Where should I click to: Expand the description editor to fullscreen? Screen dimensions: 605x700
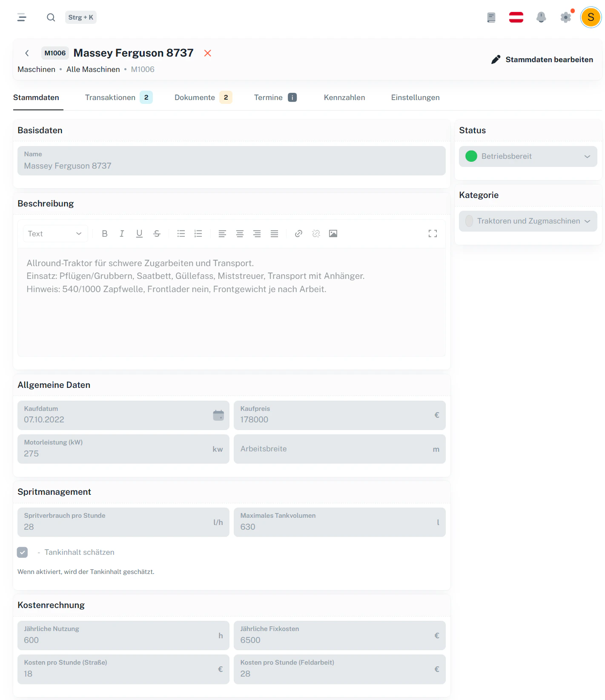(x=433, y=233)
